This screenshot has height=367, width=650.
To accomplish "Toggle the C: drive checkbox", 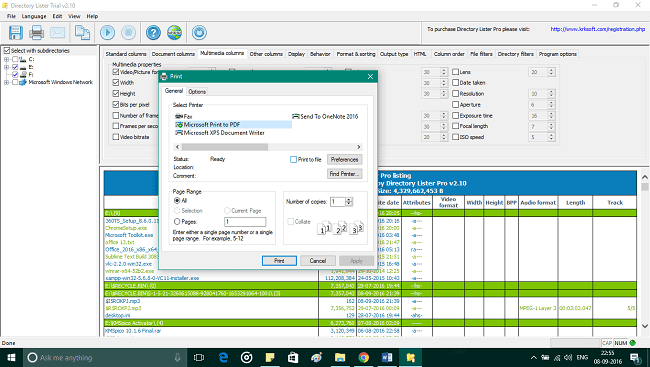I will (x=15, y=59).
